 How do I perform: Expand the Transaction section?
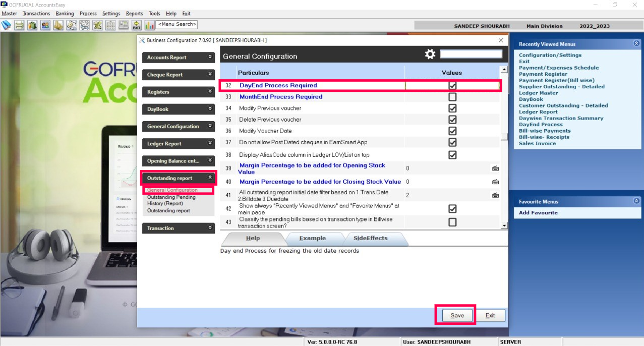click(x=179, y=228)
